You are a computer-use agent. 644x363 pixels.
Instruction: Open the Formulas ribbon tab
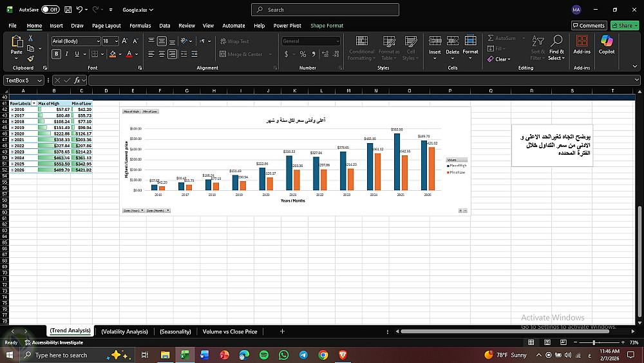[140, 26]
